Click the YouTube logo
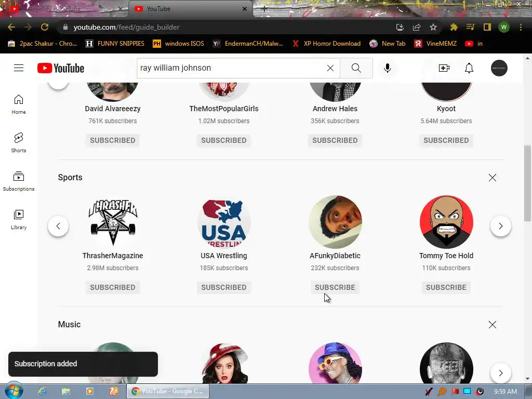The width and height of the screenshot is (532, 399). (x=61, y=68)
